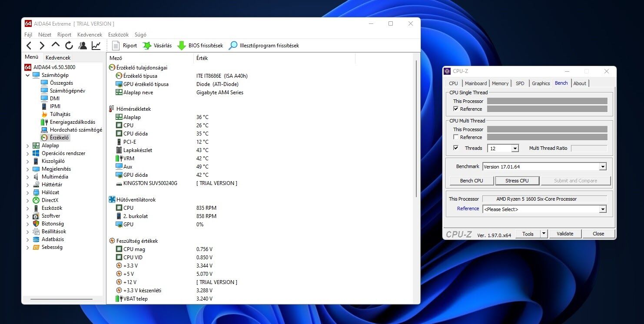Click the Sebesség benchmark icon in tree
The image size is (644, 324).
[x=36, y=247]
